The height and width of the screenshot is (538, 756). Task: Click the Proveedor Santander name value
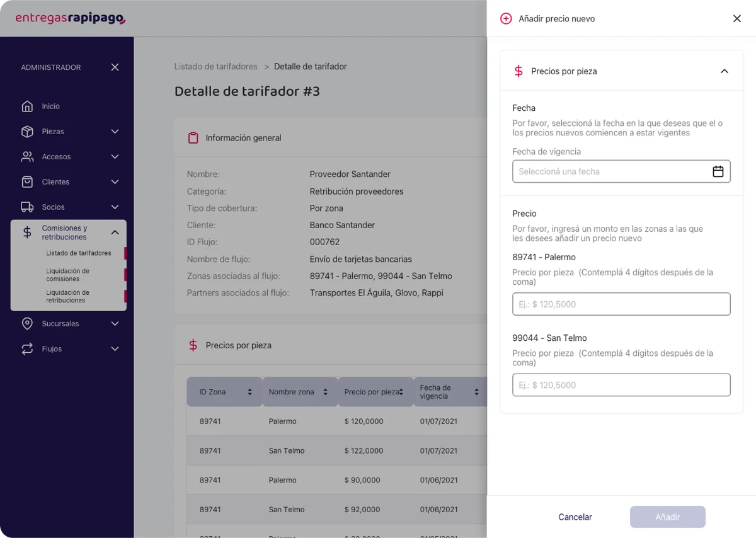pyautogui.click(x=350, y=174)
